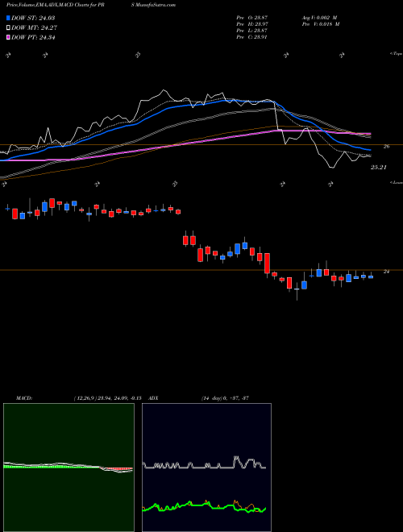This screenshot has width=403, height=532.
Task: Click the 'Pre C: 23.91' close value
Action: (251, 37)
